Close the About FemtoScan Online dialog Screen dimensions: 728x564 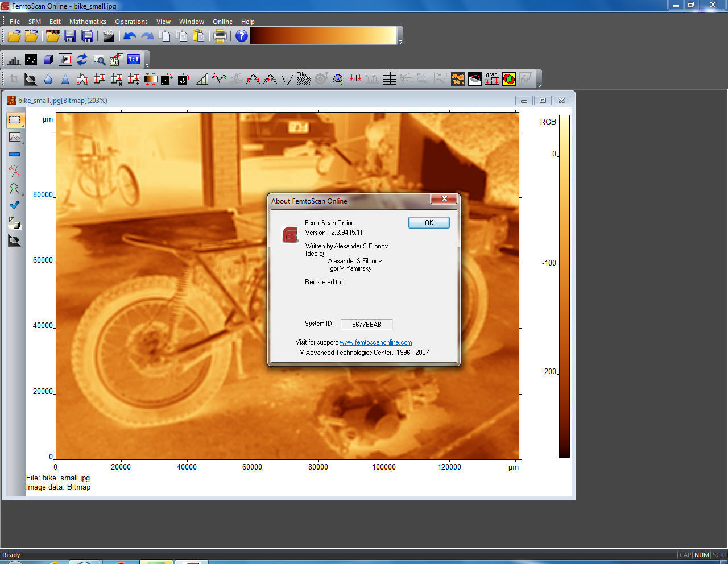pyautogui.click(x=444, y=198)
